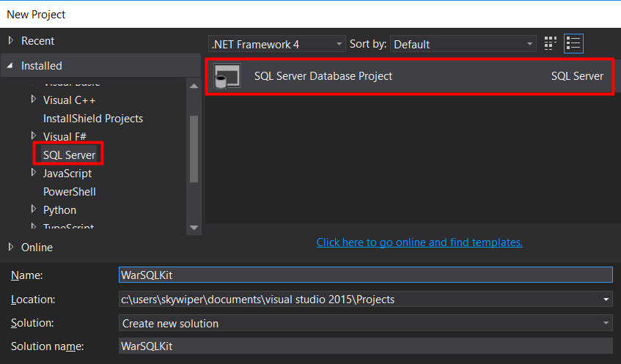Expand the Online section

click(11, 247)
